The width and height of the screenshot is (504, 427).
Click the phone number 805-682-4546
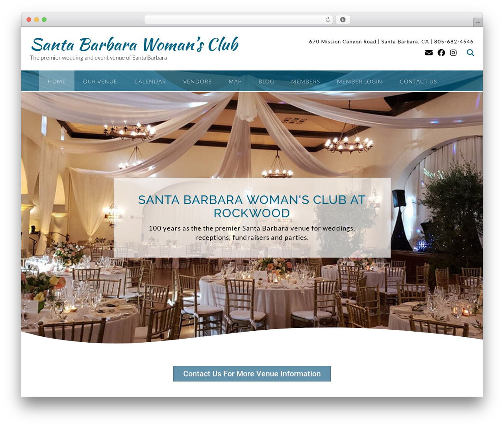(454, 42)
